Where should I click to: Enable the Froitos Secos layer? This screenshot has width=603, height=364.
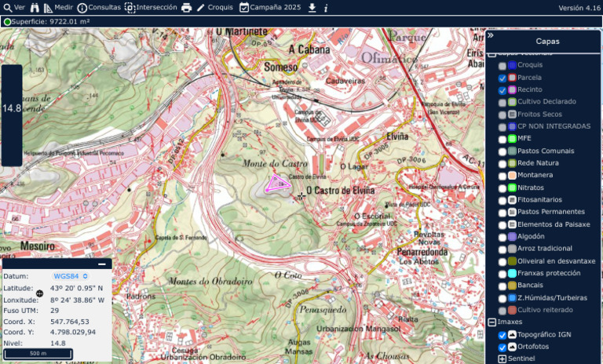502,115
